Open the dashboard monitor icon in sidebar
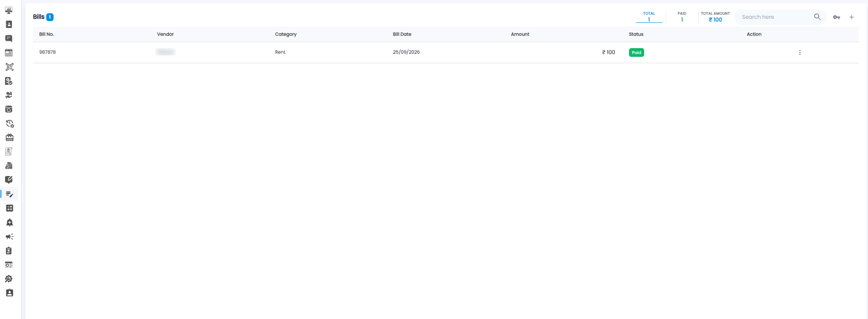Viewport: 868px width, 319px height. pos(9,10)
